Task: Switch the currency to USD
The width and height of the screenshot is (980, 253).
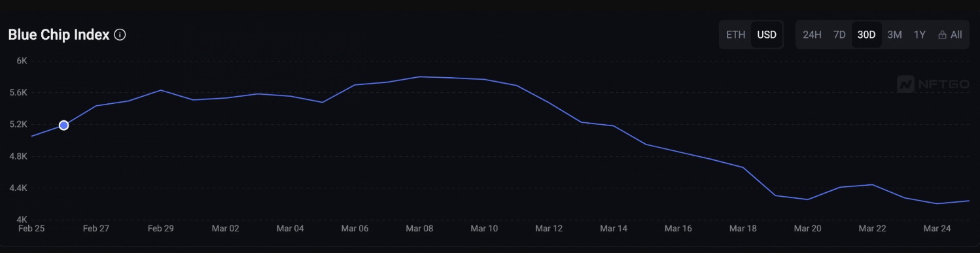Action: [x=766, y=35]
